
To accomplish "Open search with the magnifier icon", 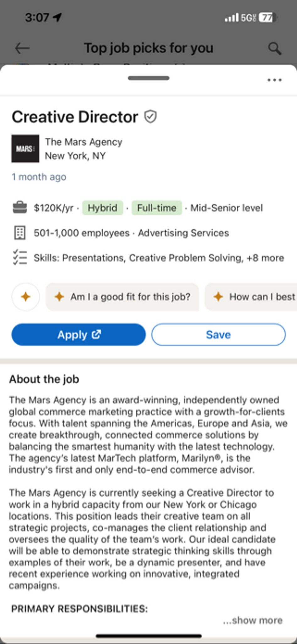I will coord(275,49).
